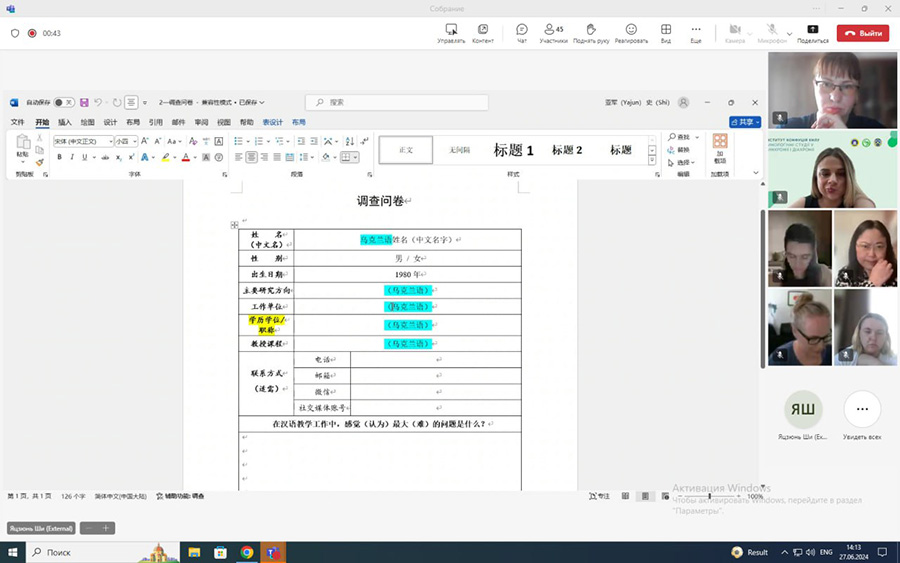Open Google Chrome from the taskbar
Screen dimensions: 900x563
247,552
